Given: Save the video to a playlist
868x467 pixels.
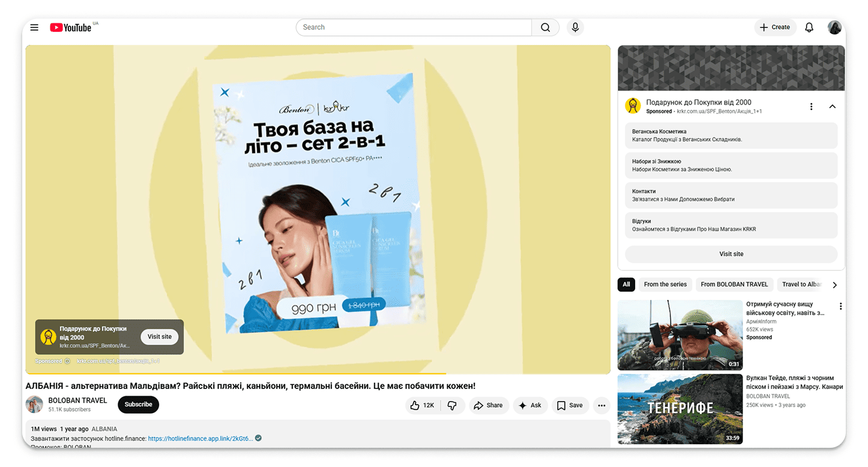Looking at the screenshot, I should 570,405.
